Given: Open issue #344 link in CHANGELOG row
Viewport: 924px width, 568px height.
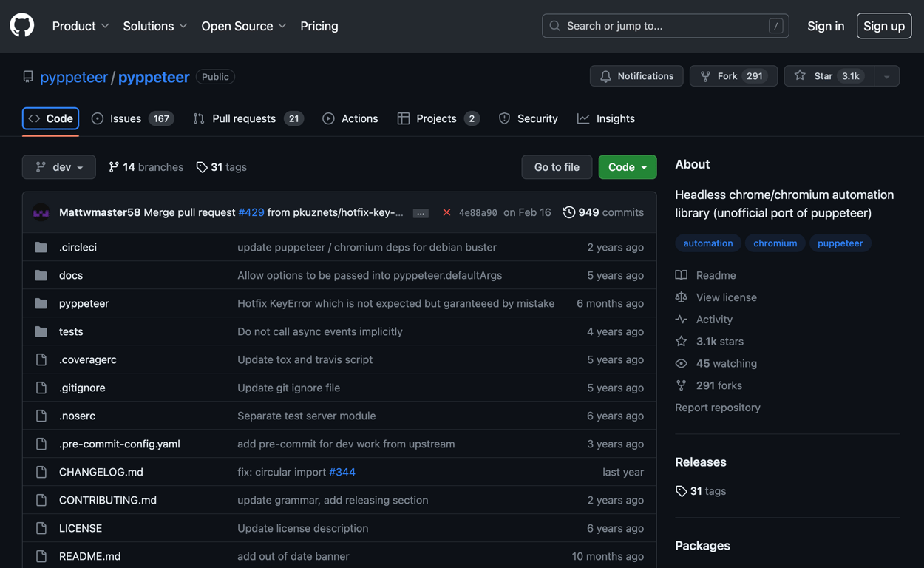Looking at the screenshot, I should 342,472.
